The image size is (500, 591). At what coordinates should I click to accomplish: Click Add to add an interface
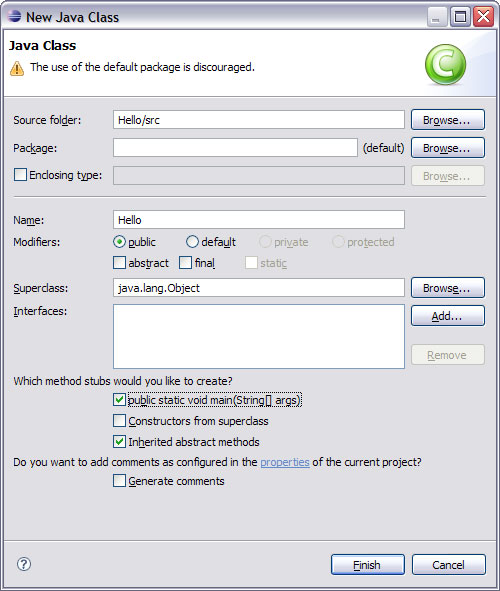448,316
